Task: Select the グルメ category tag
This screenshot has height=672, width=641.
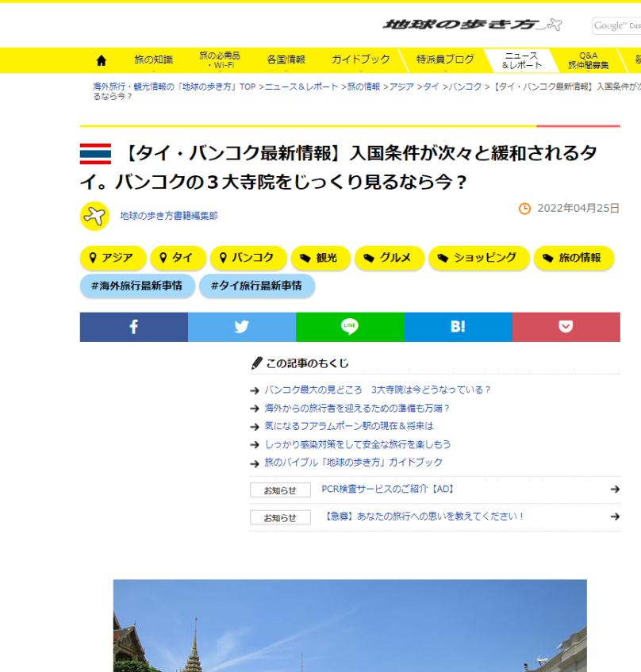Action: point(388,258)
